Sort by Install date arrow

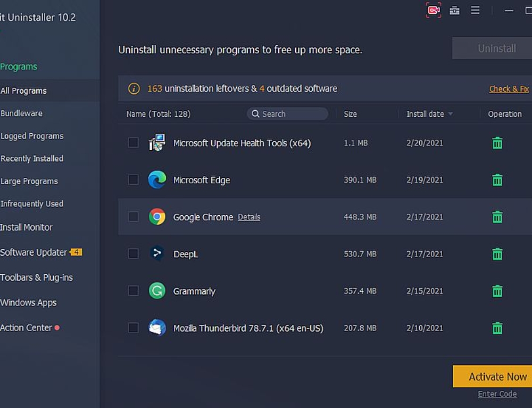click(x=451, y=114)
